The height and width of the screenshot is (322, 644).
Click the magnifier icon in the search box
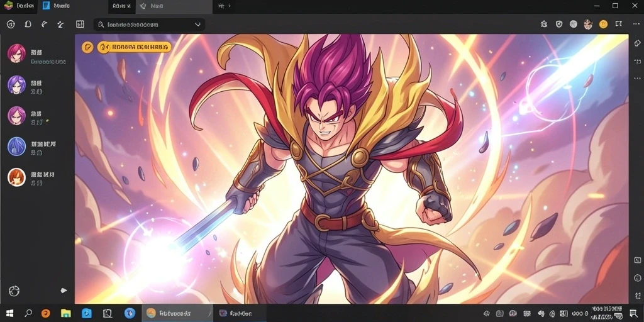(x=101, y=25)
